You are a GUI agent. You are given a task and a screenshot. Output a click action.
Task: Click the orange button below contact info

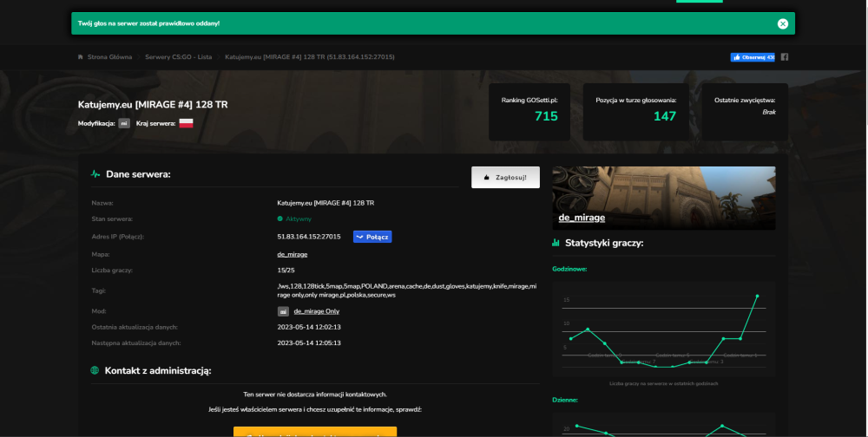(x=315, y=432)
